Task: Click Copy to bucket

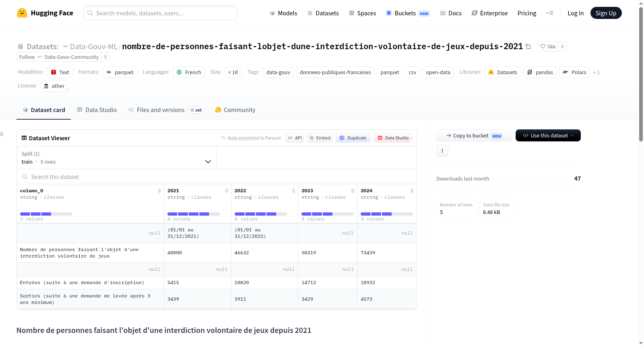Action: coord(474,135)
